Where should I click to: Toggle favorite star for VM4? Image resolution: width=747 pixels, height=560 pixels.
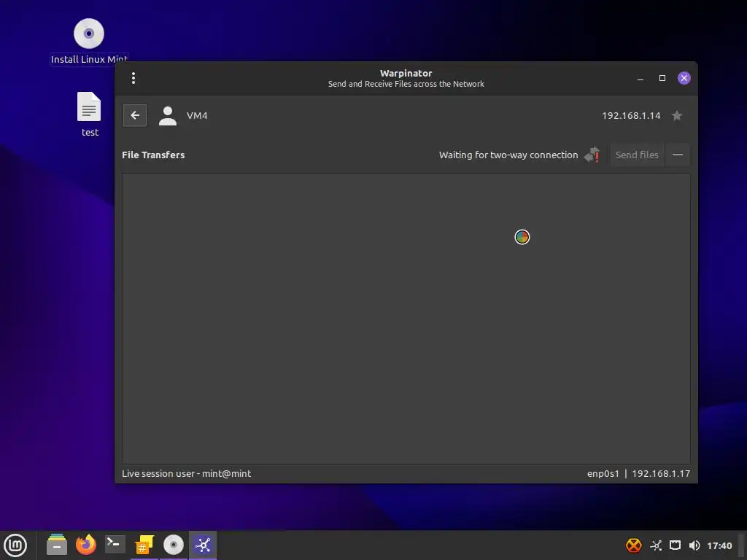pos(676,116)
